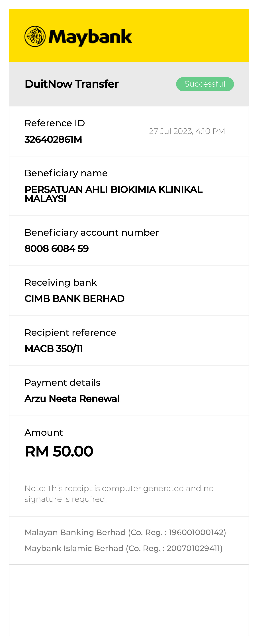Click the green Successful status badge
This screenshot has width=258, height=644.
[205, 84]
